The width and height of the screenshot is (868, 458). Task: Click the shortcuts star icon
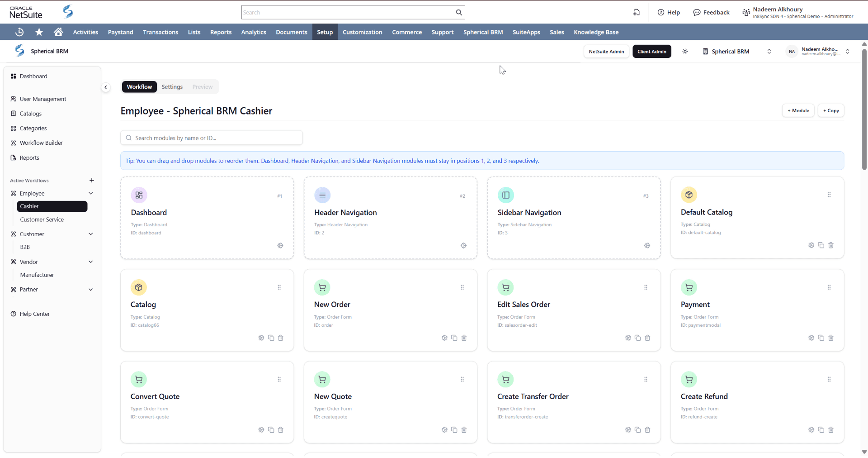[x=39, y=32]
